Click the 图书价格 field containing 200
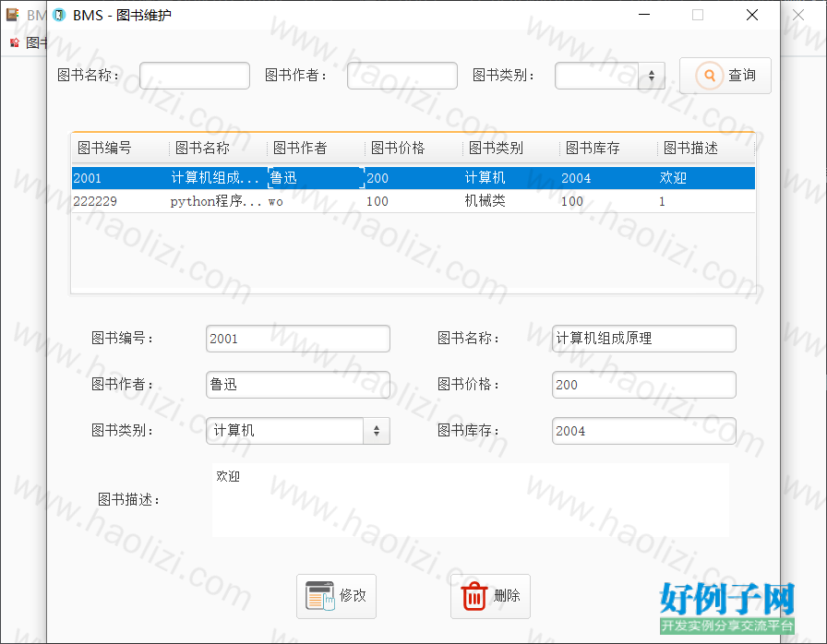 click(x=644, y=385)
